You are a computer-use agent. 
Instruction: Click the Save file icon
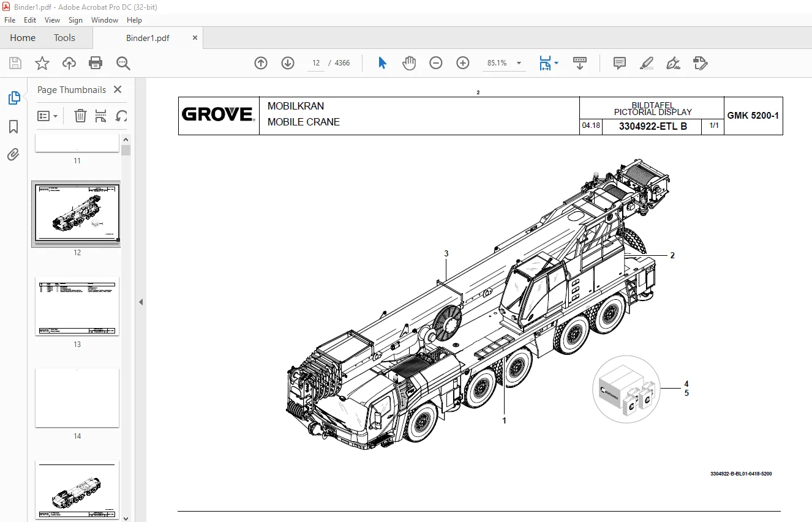15,63
